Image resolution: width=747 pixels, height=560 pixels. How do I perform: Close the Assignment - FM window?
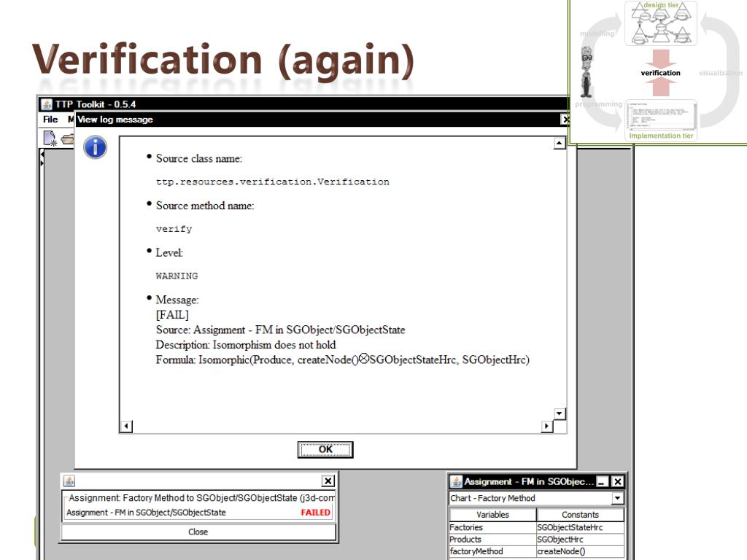coord(617,481)
